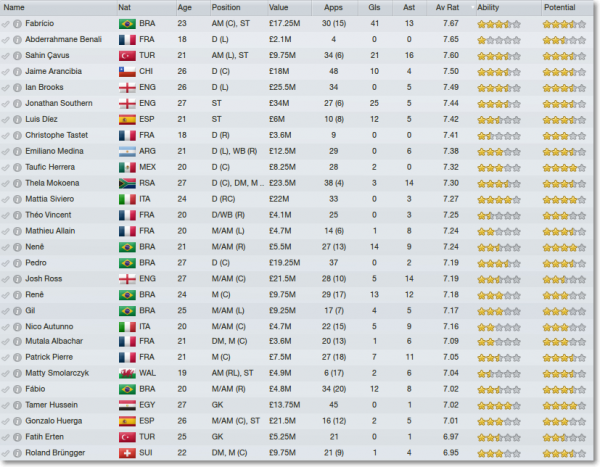
Task: Sort by the Apps column header
Action: [x=334, y=8]
